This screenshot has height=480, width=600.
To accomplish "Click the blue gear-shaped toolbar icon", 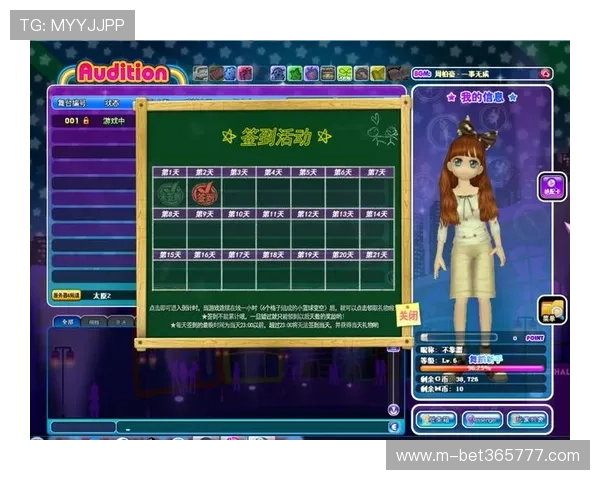I will (230, 73).
